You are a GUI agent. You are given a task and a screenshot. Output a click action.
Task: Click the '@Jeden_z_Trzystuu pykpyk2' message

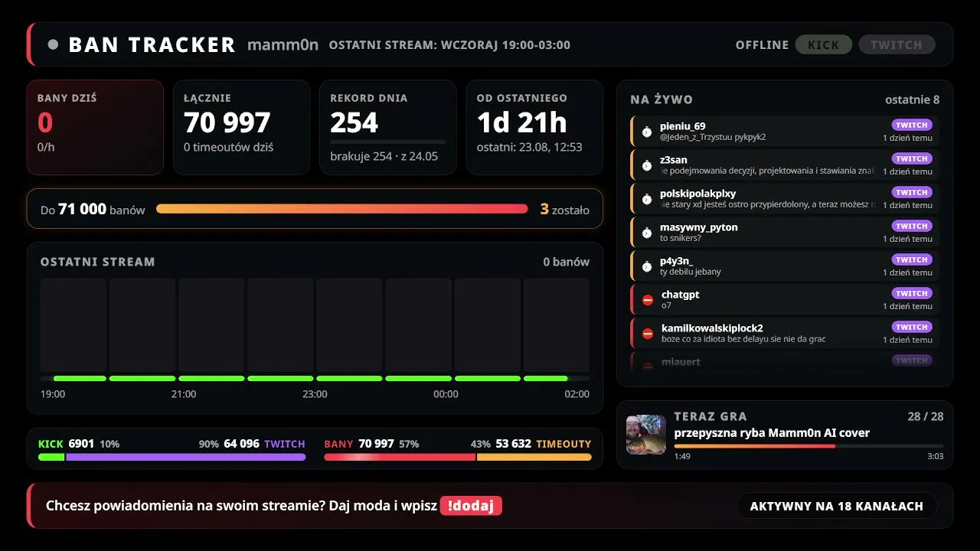[x=713, y=137]
